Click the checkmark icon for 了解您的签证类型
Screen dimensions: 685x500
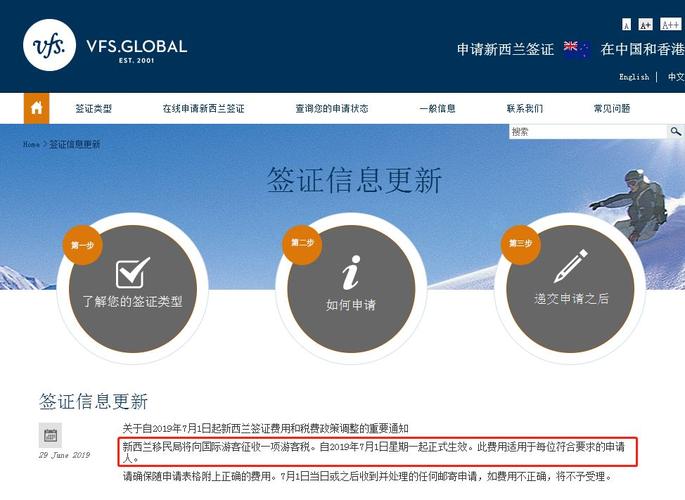coord(133,272)
